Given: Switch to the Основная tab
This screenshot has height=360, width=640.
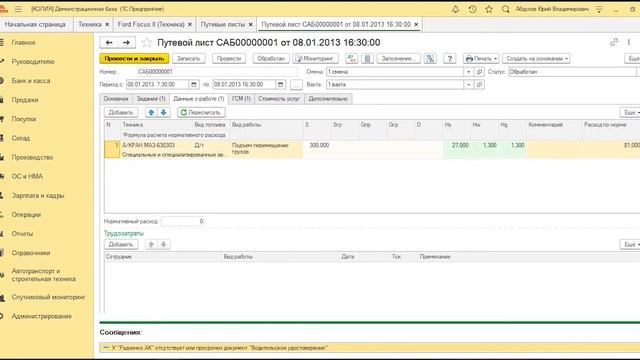Looking at the screenshot, I should (x=116, y=99).
